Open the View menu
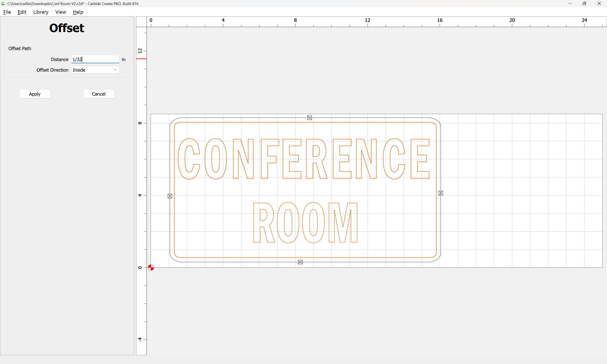The image size is (607, 364). pos(61,12)
